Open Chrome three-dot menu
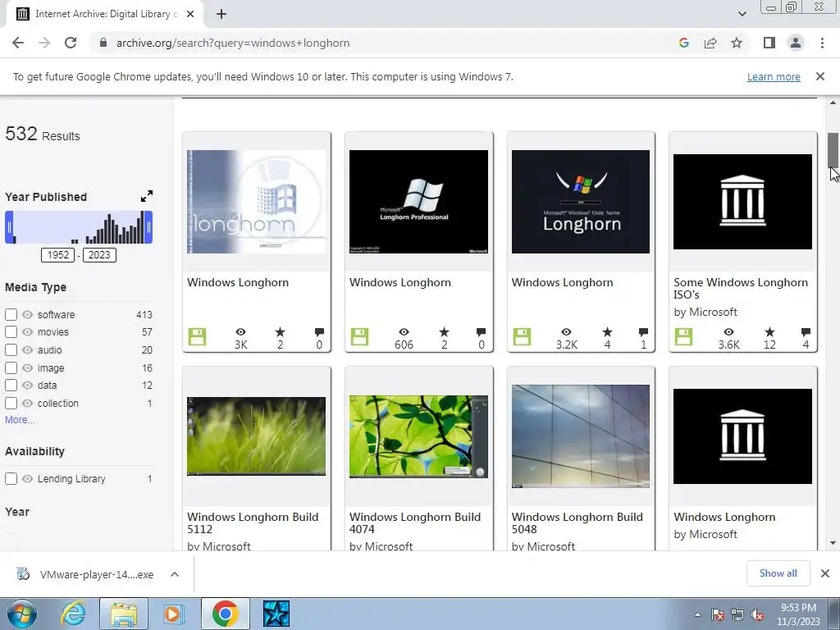This screenshot has height=630, width=840. [x=822, y=43]
